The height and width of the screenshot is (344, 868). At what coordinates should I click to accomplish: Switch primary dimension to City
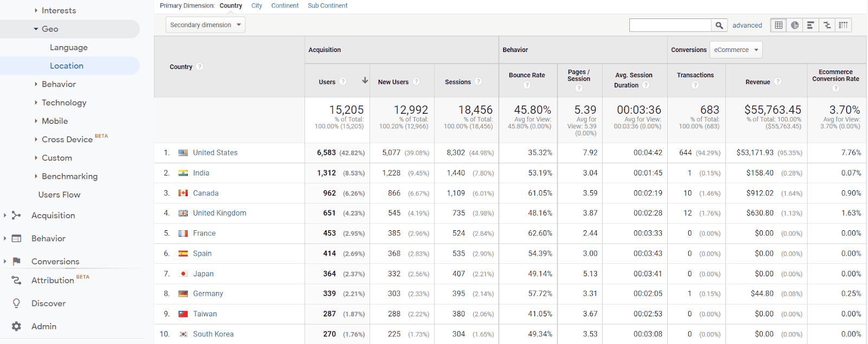257,5
